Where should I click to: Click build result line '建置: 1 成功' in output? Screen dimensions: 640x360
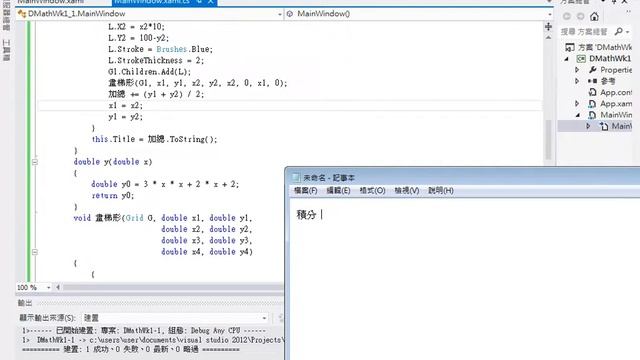tap(131, 349)
